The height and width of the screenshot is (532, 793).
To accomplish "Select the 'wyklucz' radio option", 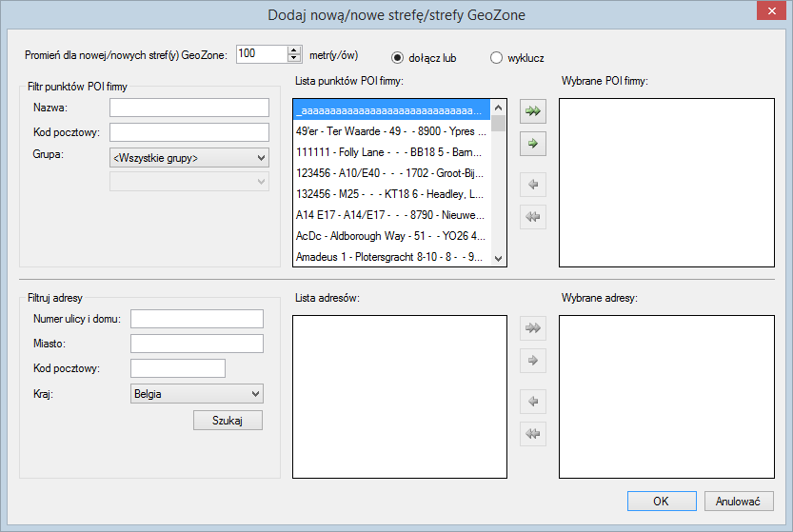I will (x=496, y=57).
